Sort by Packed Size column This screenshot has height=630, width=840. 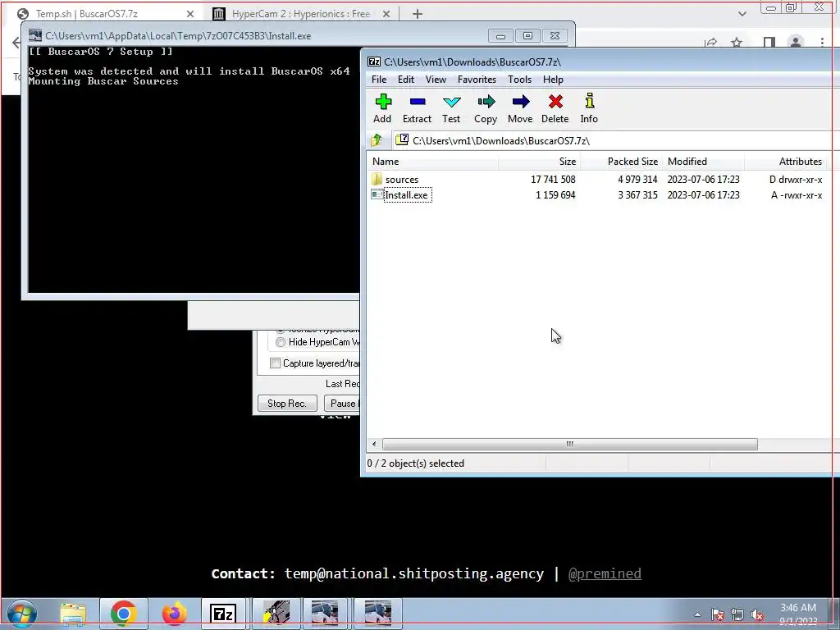click(x=622, y=162)
